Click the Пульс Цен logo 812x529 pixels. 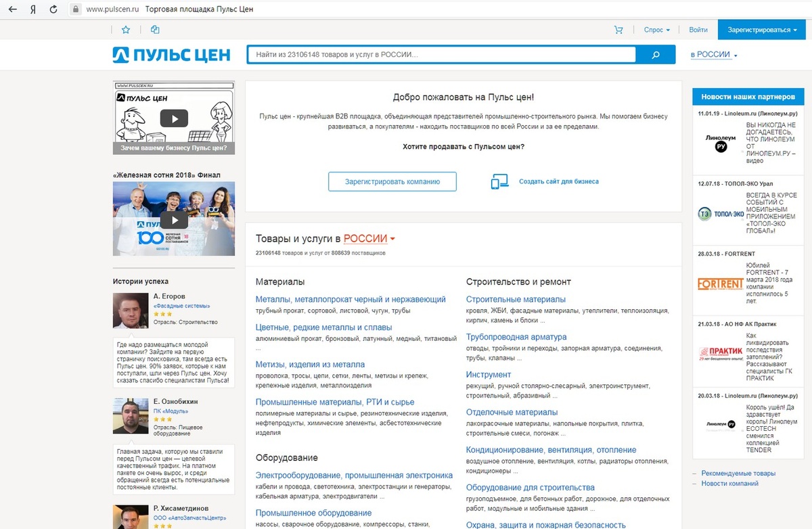point(171,55)
